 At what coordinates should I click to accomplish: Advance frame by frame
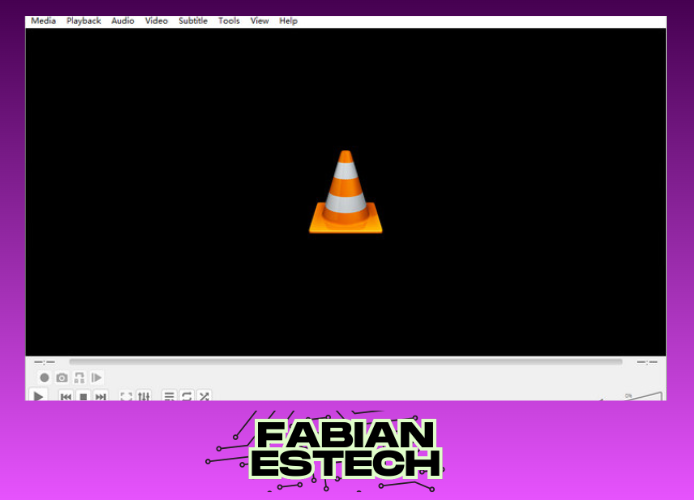click(x=96, y=377)
